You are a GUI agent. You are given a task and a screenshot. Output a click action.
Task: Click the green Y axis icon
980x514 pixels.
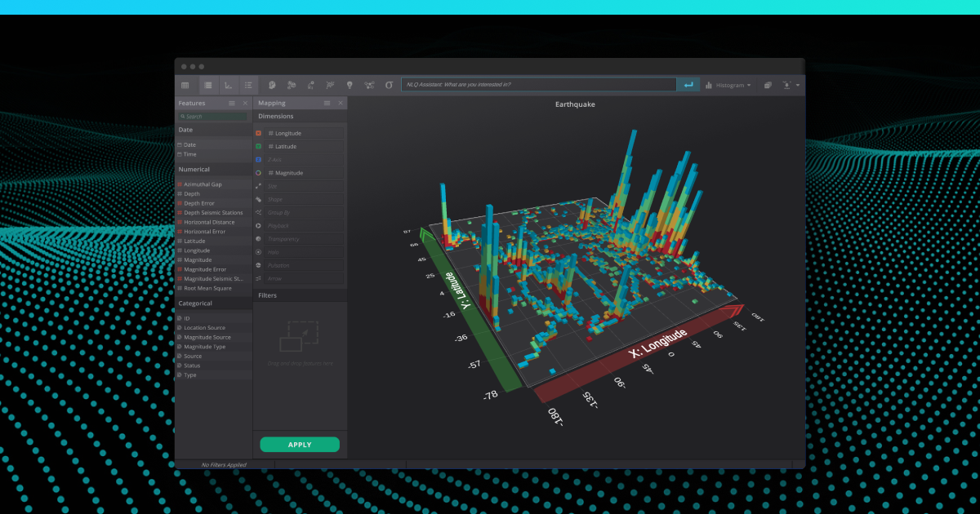(258, 147)
